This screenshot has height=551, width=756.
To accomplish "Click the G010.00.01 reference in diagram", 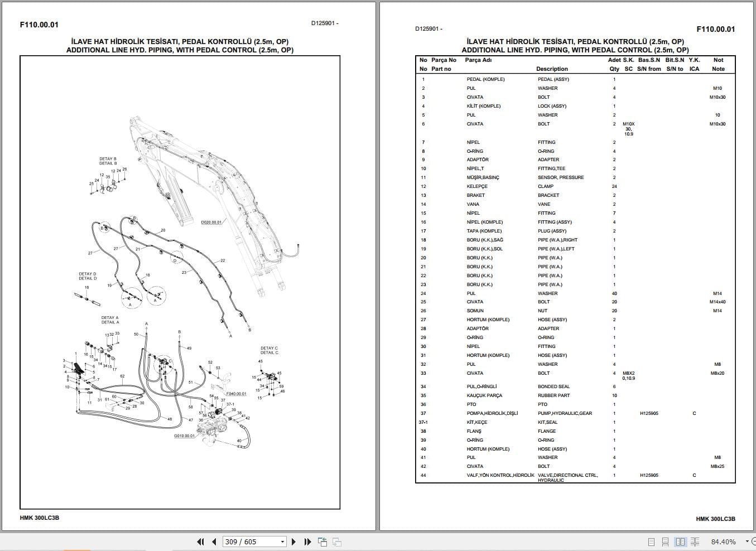I will (x=185, y=436).
